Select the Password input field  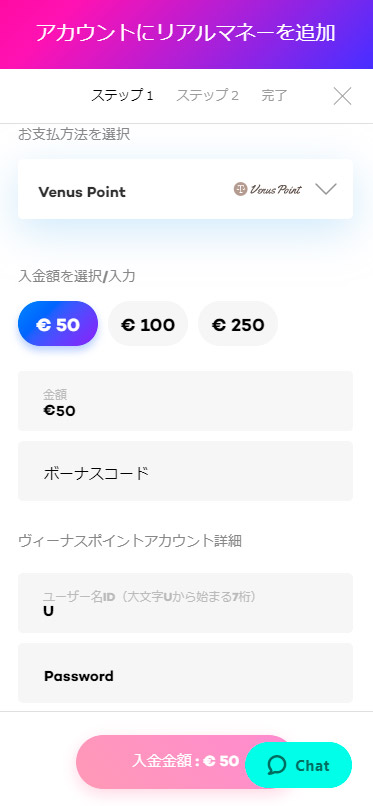click(185, 673)
